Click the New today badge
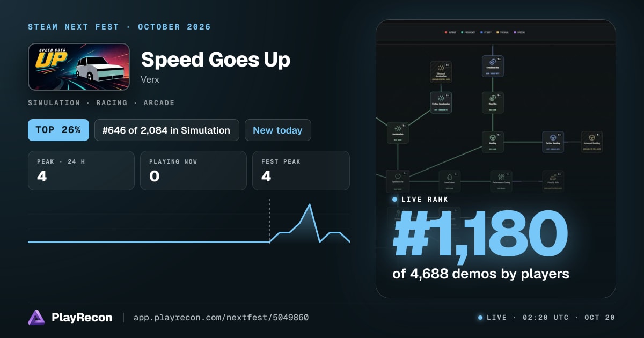Screen dimensions: 644x338 pos(277,130)
